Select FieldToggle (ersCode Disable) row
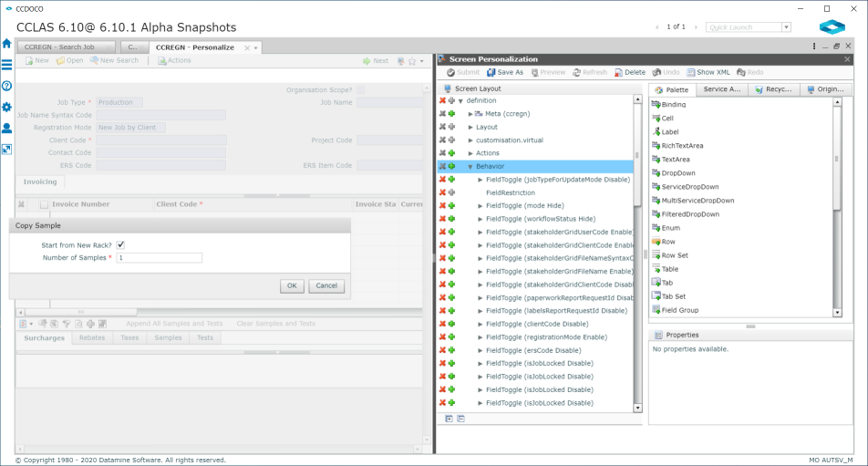 [x=533, y=350]
